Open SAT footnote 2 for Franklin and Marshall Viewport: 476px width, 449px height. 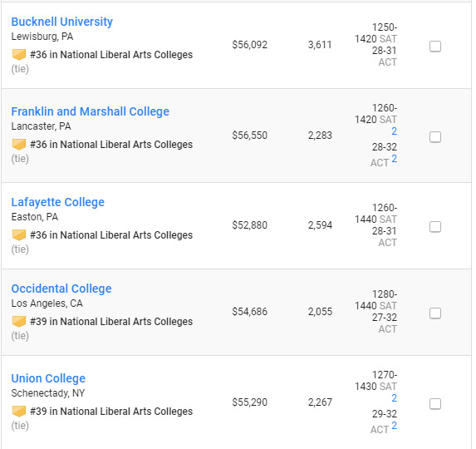[x=394, y=131]
